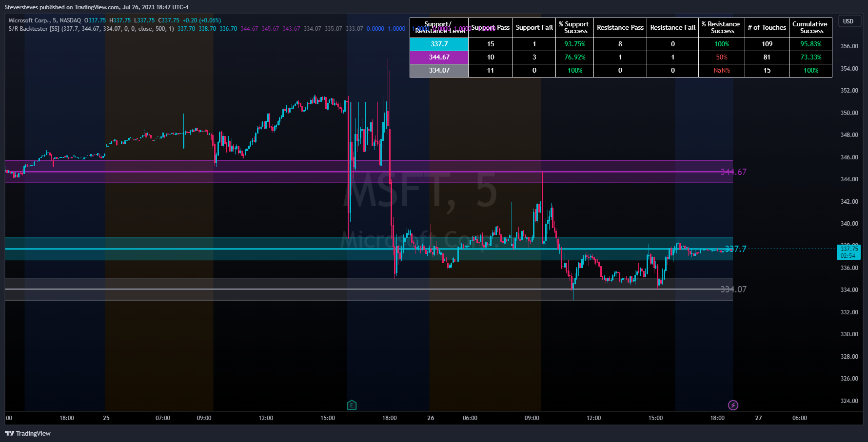Click the % Support Success column header
The width and height of the screenshot is (868, 442).
(x=575, y=28)
